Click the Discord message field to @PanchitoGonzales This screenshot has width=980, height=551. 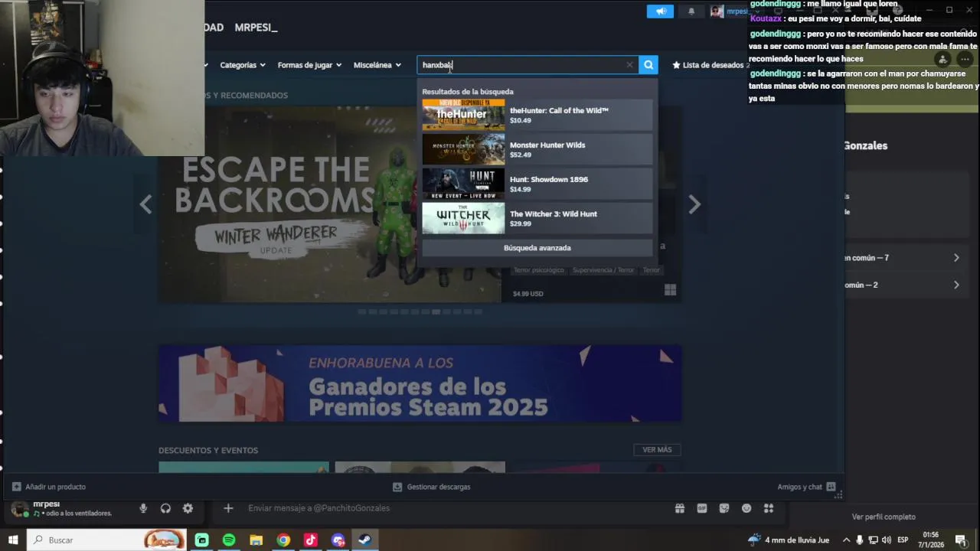tap(452, 508)
